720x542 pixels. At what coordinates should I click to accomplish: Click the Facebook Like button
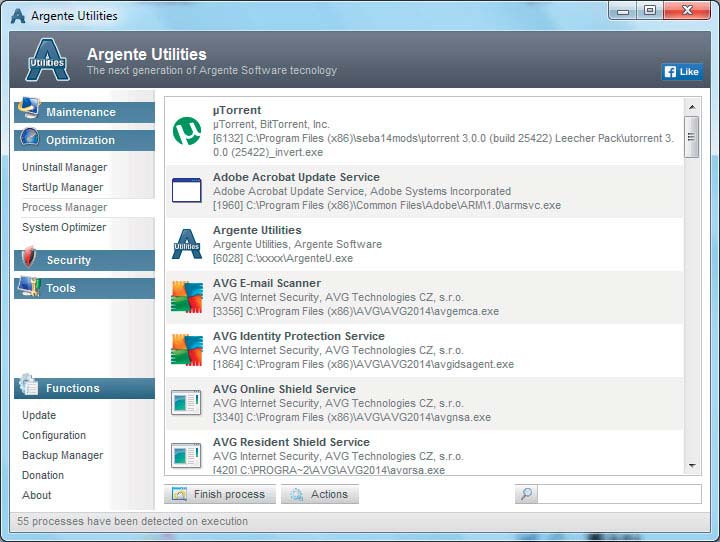(x=681, y=72)
